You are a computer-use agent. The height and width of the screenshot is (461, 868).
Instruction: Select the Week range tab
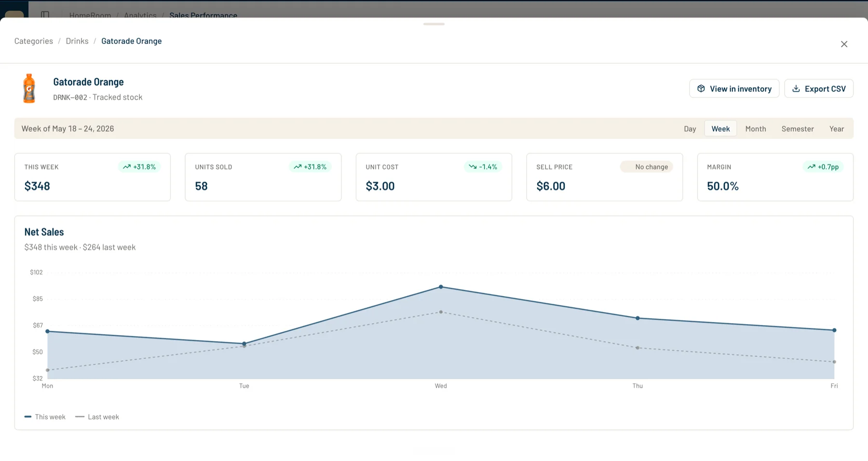click(720, 129)
